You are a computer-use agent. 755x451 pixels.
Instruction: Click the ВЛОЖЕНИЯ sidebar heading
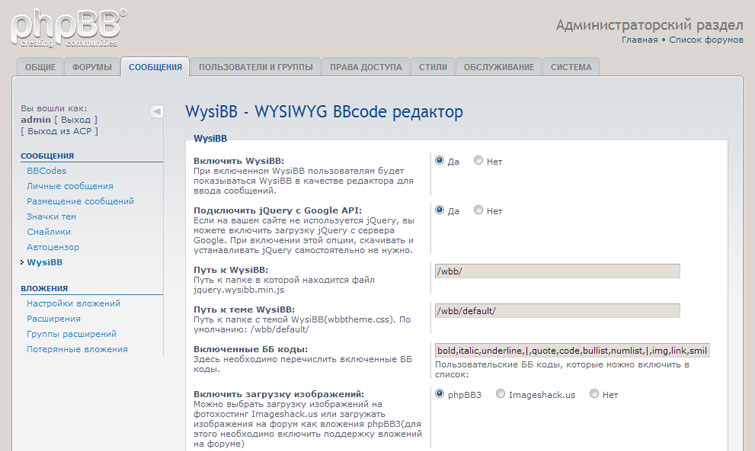pyautogui.click(x=44, y=288)
